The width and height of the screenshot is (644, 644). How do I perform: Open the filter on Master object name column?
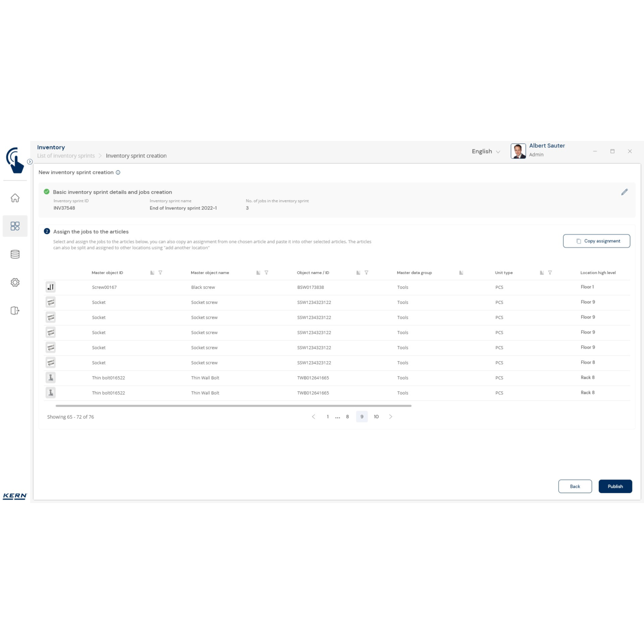266,272
